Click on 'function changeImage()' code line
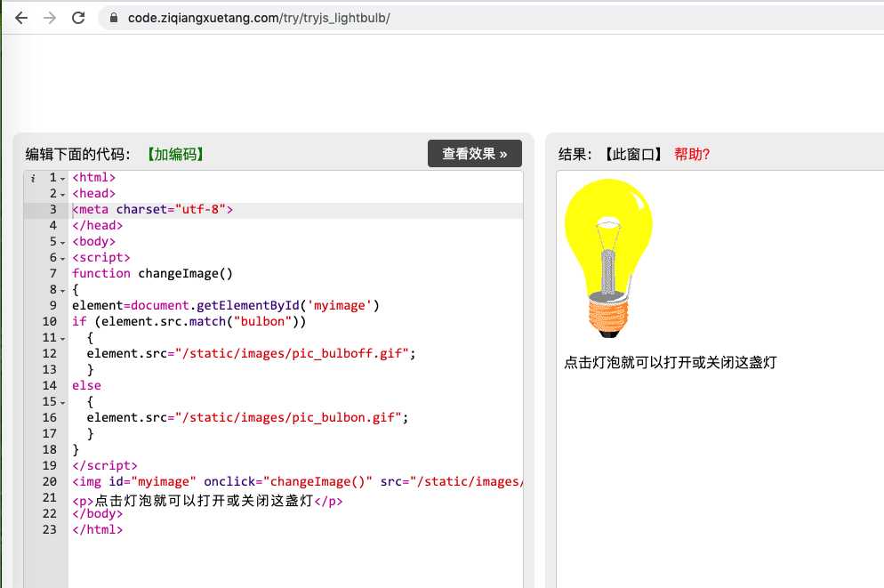Image resolution: width=884 pixels, height=588 pixels. coord(152,273)
